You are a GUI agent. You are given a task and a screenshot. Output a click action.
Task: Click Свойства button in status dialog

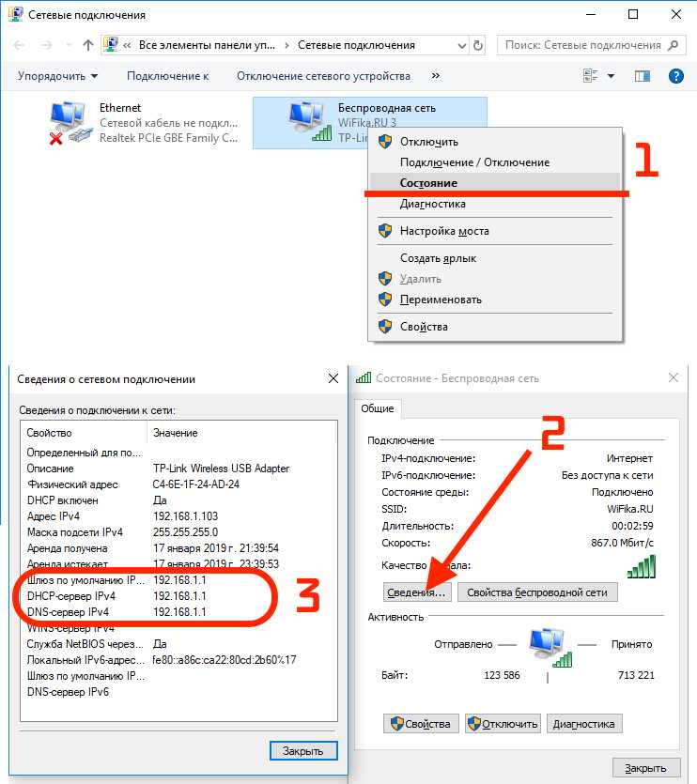421,724
